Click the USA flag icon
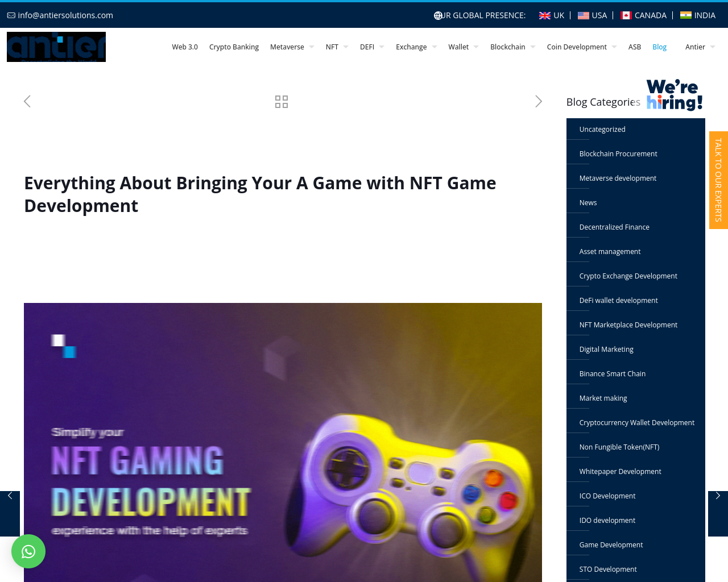This screenshot has width=728, height=582. click(584, 15)
